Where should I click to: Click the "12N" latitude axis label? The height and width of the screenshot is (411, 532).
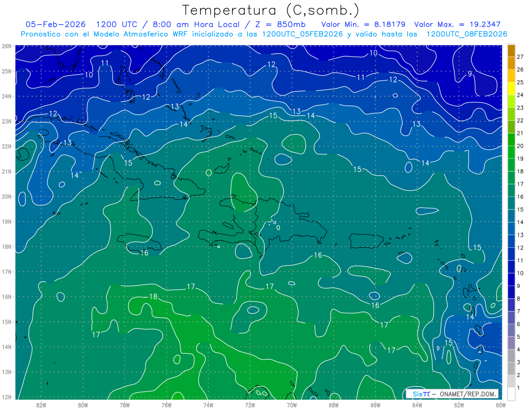click(6, 397)
